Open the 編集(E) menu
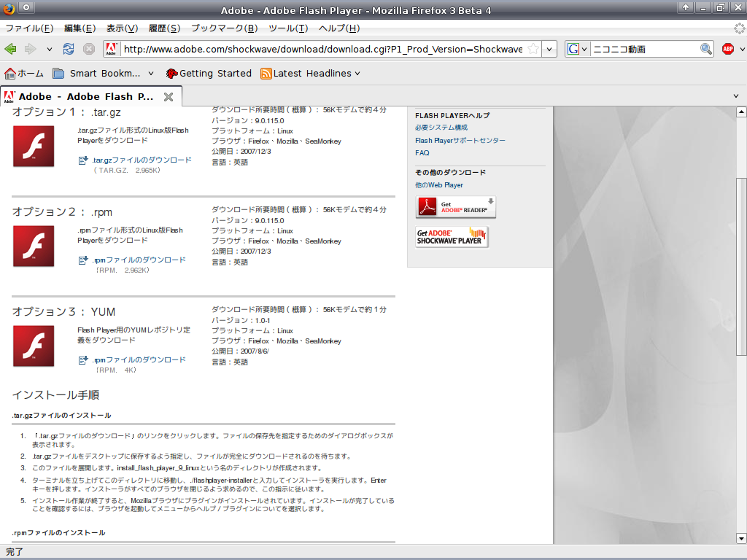 coord(80,28)
